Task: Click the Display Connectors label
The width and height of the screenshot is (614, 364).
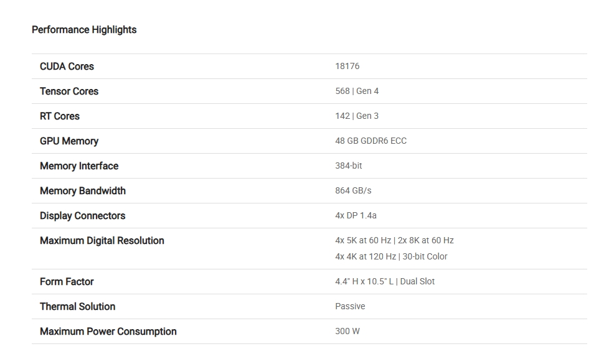Action: click(x=82, y=216)
